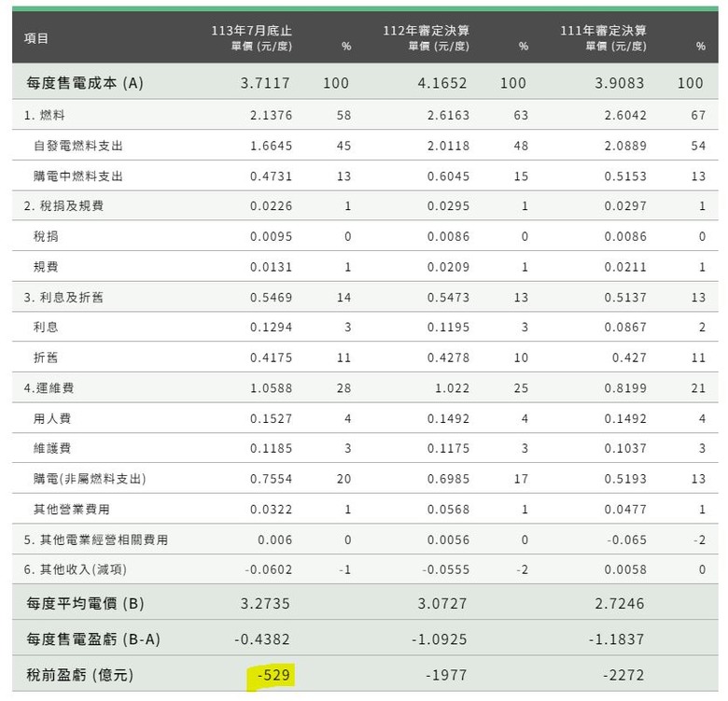
Task: Select the value 0.0131
Action: [x=272, y=267]
